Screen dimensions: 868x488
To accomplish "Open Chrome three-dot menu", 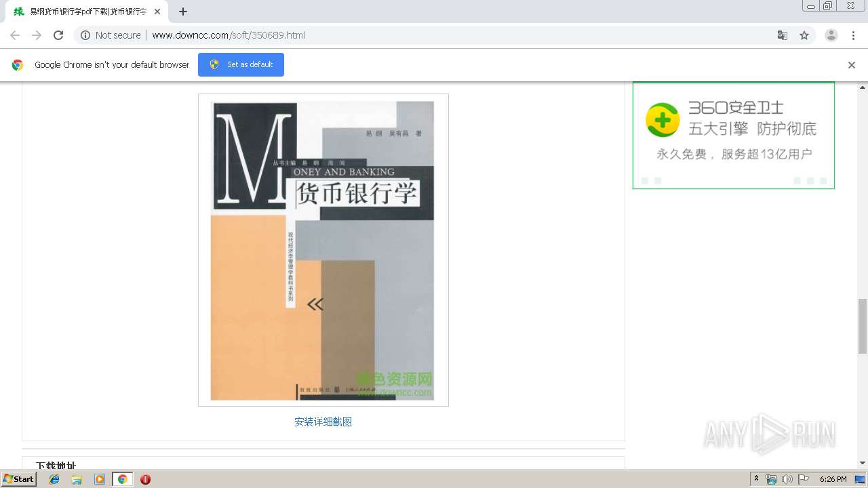I will tap(854, 35).
